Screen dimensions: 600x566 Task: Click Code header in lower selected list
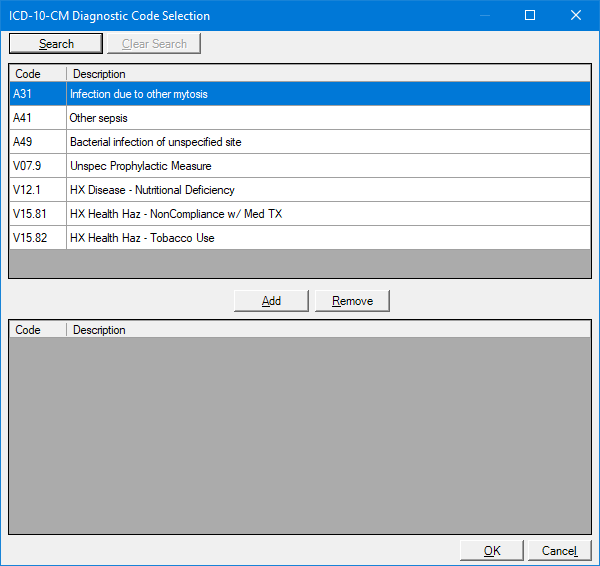point(38,329)
